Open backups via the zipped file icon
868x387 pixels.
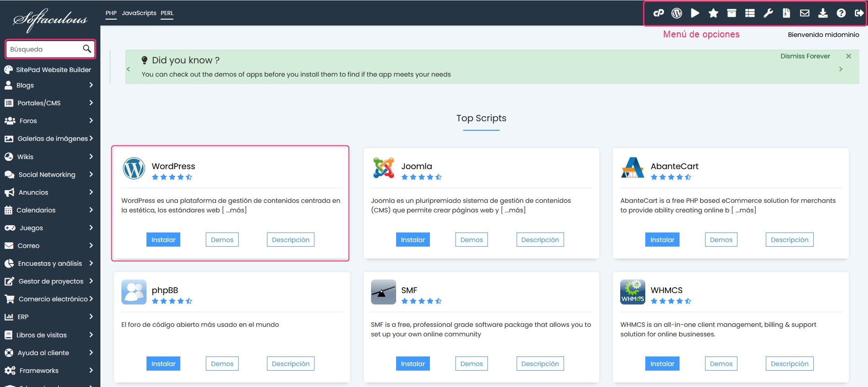(786, 13)
